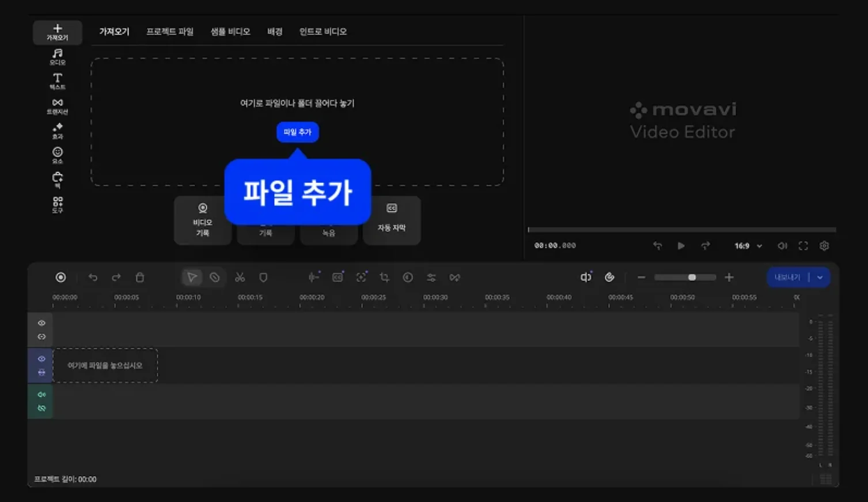Image resolution: width=868 pixels, height=502 pixels.
Task: Click the spiral icon left of zoom controls
Action: [x=609, y=277]
